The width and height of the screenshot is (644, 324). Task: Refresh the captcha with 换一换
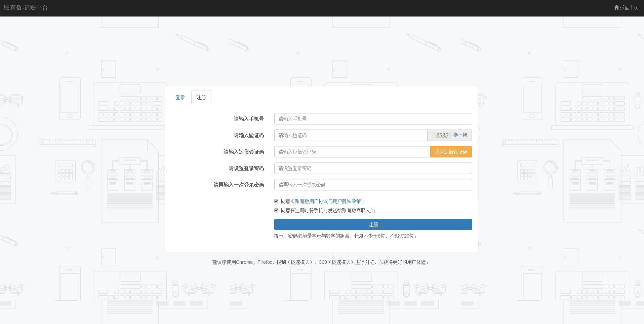click(x=460, y=135)
